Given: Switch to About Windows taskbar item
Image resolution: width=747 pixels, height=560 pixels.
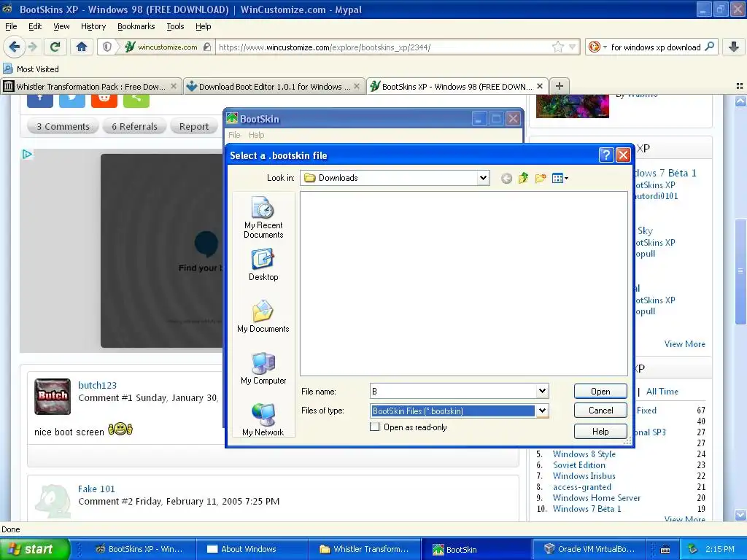Looking at the screenshot, I should (x=251, y=549).
